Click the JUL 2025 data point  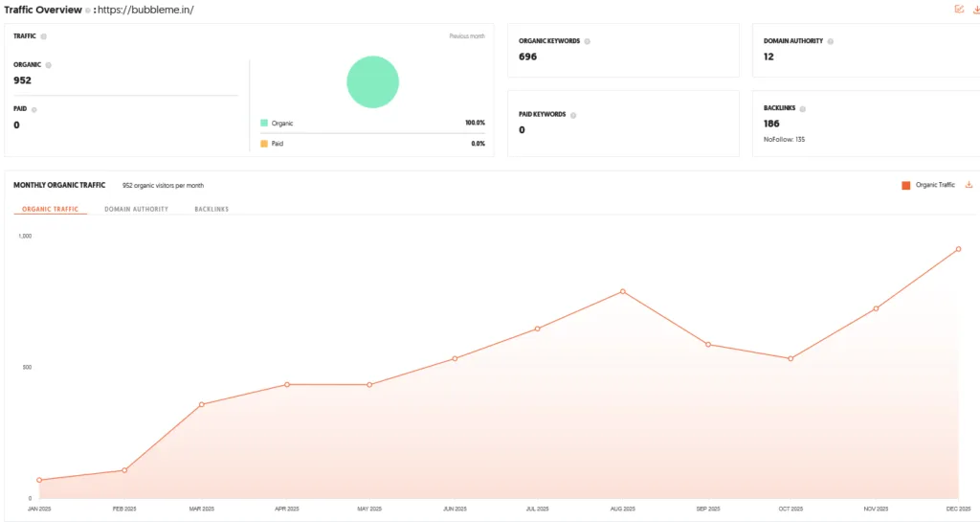537,329
